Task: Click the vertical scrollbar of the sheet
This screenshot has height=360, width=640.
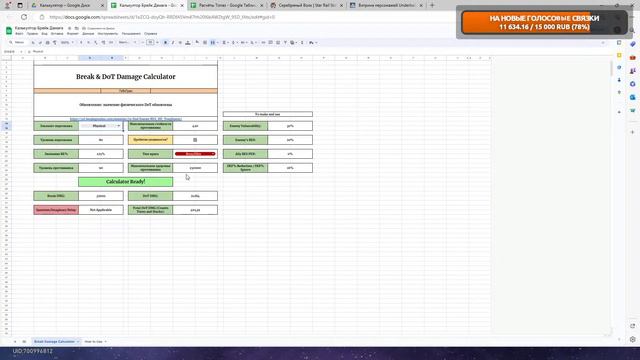Action: 611,69
